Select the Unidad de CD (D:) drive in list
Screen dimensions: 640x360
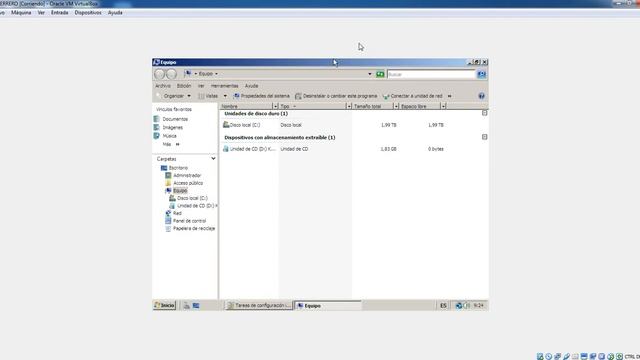pyautogui.click(x=249, y=149)
